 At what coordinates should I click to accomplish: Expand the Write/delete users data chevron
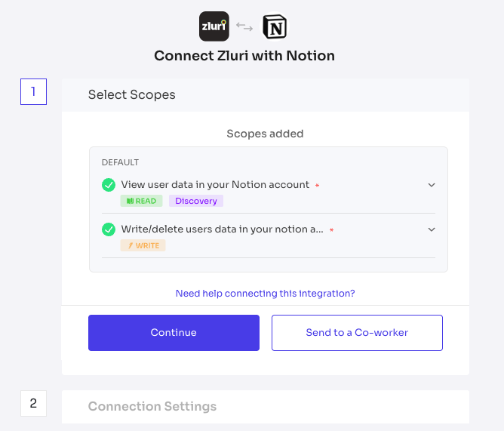(x=432, y=229)
